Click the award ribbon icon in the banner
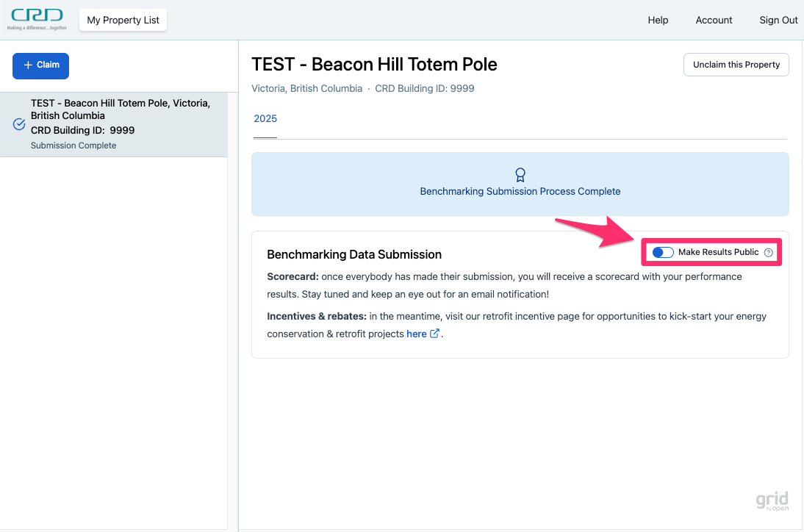This screenshot has width=804, height=532. click(x=520, y=175)
